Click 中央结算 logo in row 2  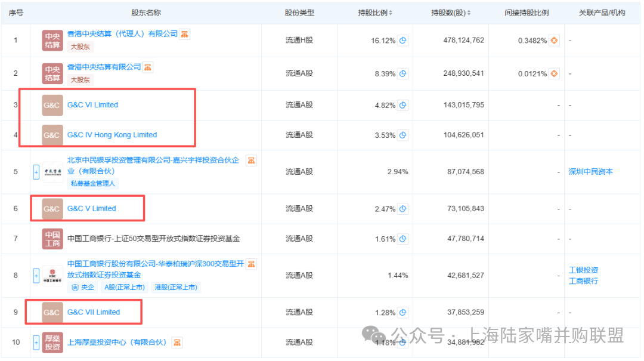(52, 73)
